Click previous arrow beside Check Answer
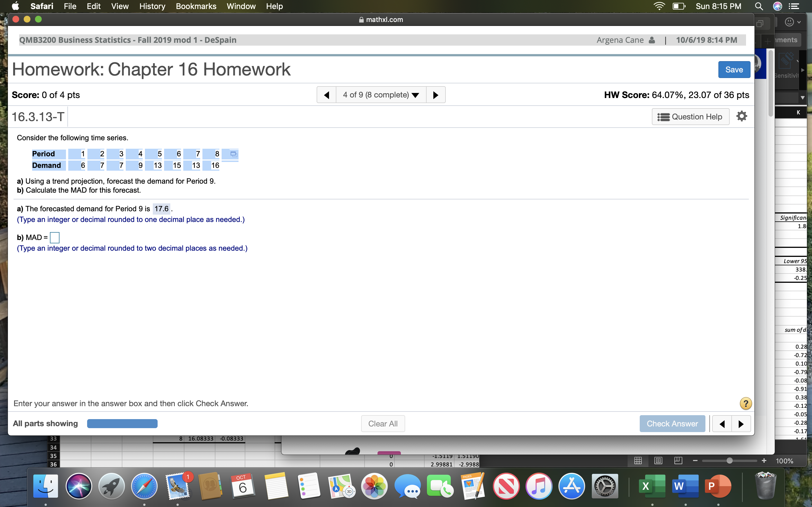812x507 pixels. tap(722, 424)
